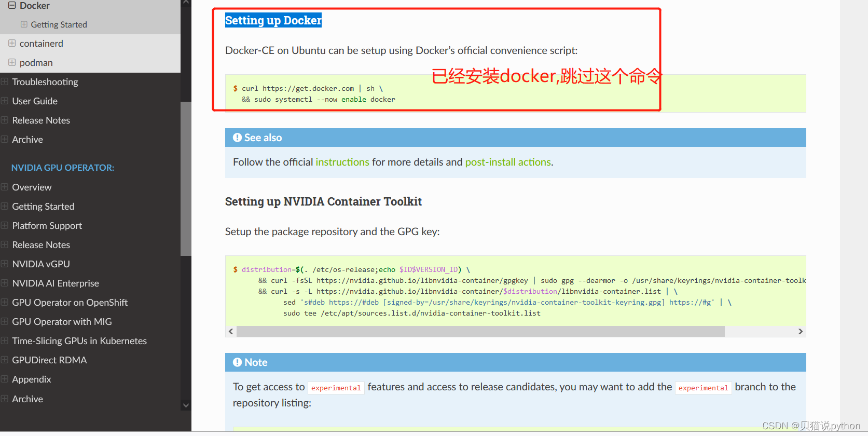Image resolution: width=868 pixels, height=436 pixels.
Task: Open the User Guide page
Action: 35,101
